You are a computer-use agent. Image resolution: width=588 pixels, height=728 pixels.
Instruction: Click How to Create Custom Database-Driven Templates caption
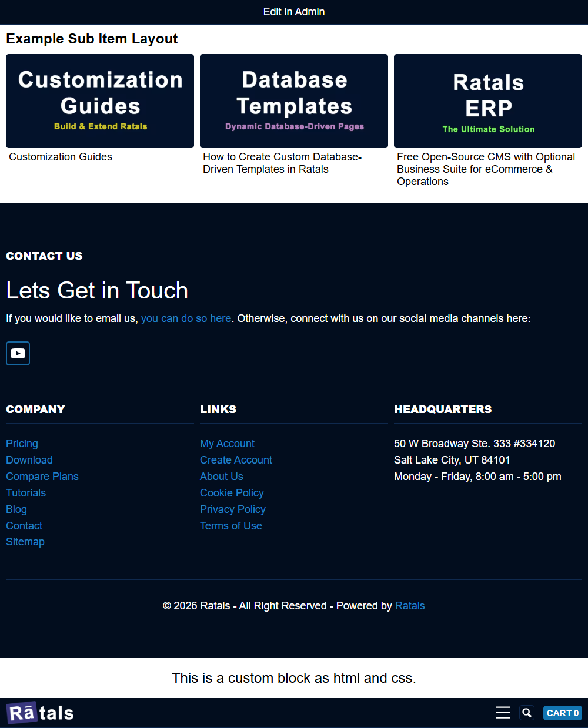[282, 163]
